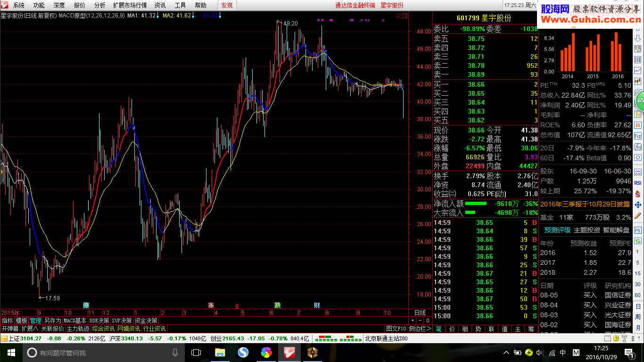Click the yellow index icon before 上证
Screen dimensions: 644x362
click(4, 338)
